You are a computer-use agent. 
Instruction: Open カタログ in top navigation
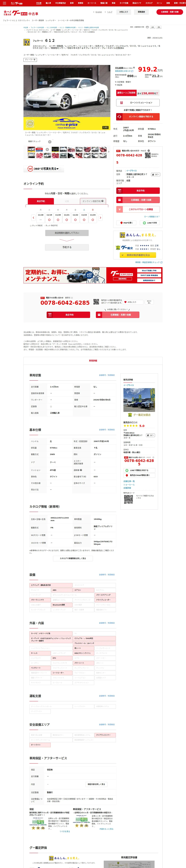[149, 3]
